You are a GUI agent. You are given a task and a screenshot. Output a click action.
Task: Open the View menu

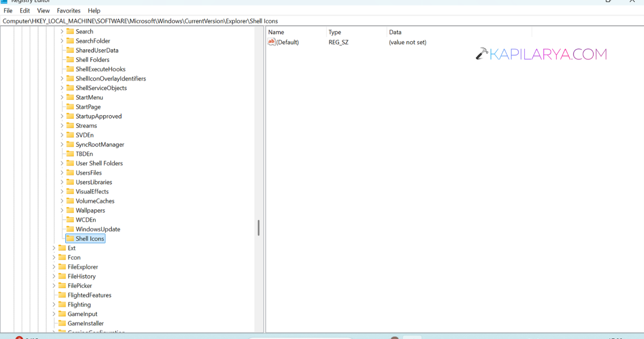(43, 11)
